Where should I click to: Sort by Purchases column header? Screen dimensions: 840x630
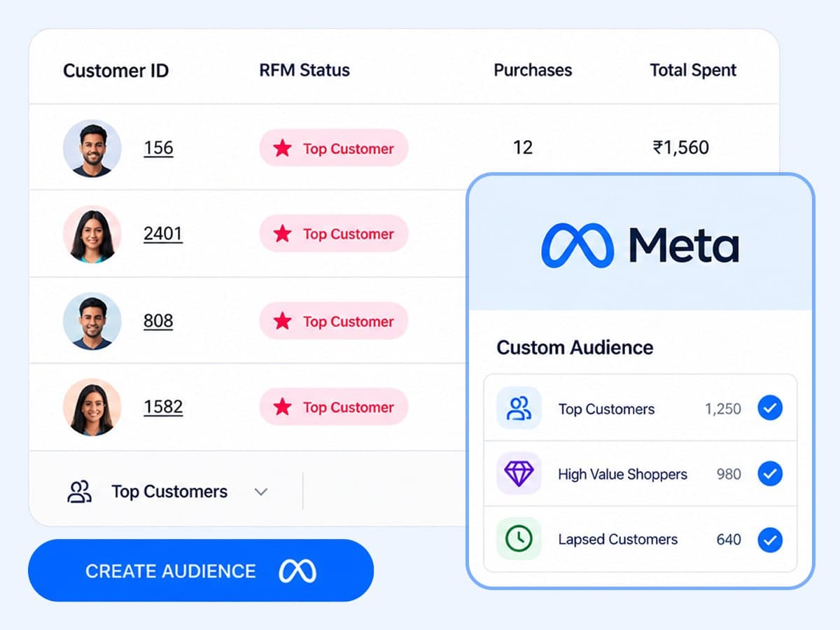(533, 70)
